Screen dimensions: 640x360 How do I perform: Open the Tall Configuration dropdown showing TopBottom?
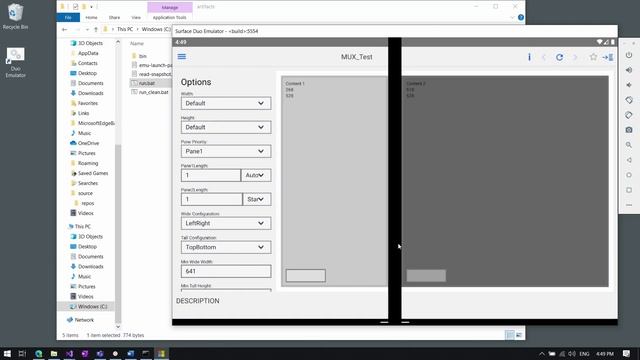click(x=226, y=247)
